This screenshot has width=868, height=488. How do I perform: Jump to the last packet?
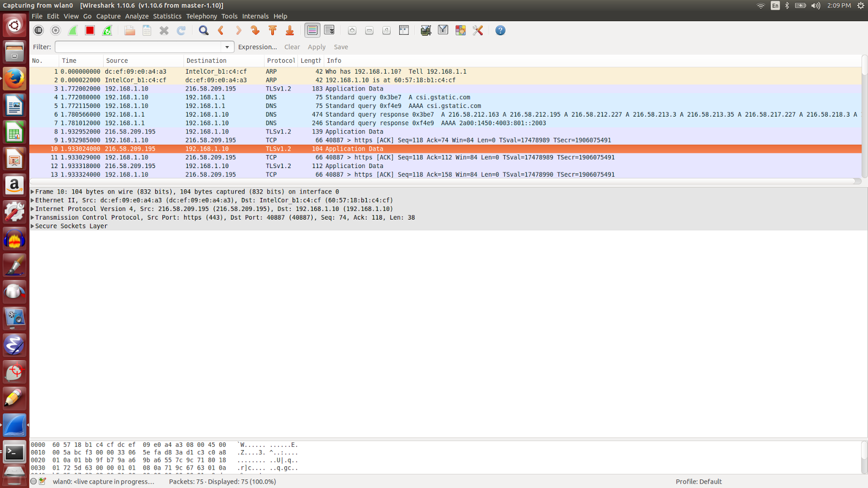(x=290, y=30)
